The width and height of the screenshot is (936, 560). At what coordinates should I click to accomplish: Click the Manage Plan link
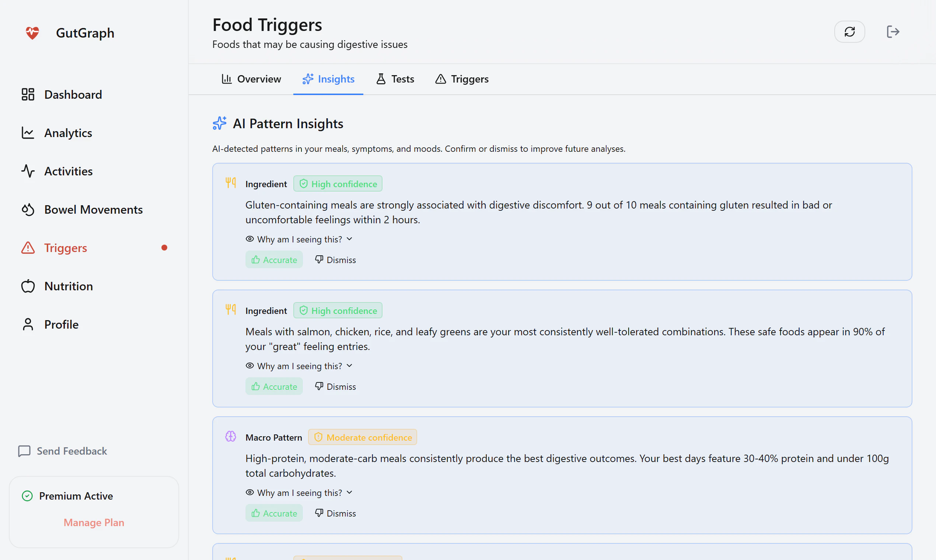tap(94, 523)
